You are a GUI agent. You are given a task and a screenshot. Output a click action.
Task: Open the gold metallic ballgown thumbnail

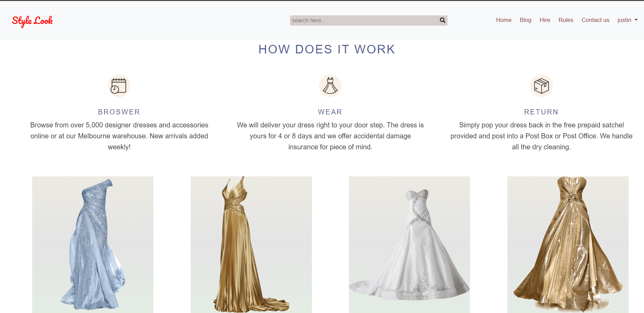pos(568,245)
